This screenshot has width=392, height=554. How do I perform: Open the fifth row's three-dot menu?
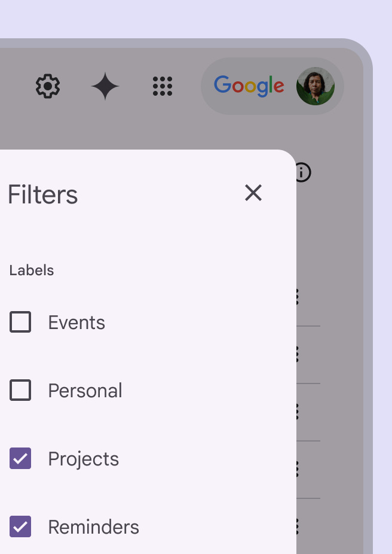point(298,526)
